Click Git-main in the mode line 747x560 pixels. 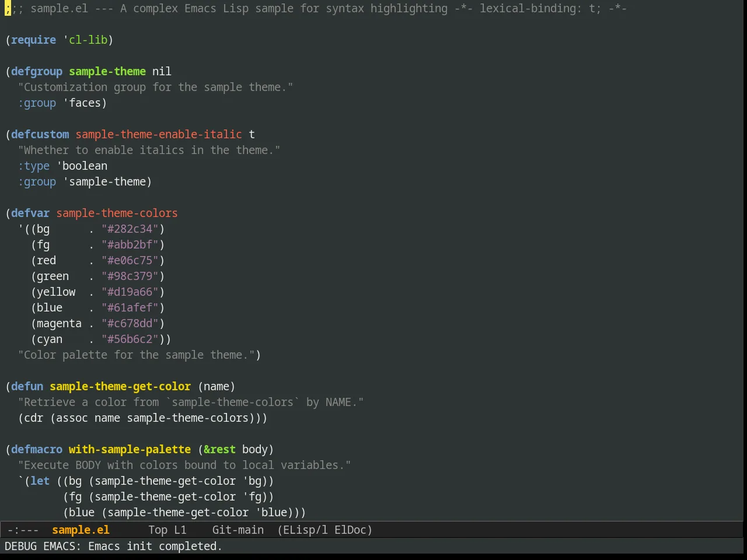[238, 530]
